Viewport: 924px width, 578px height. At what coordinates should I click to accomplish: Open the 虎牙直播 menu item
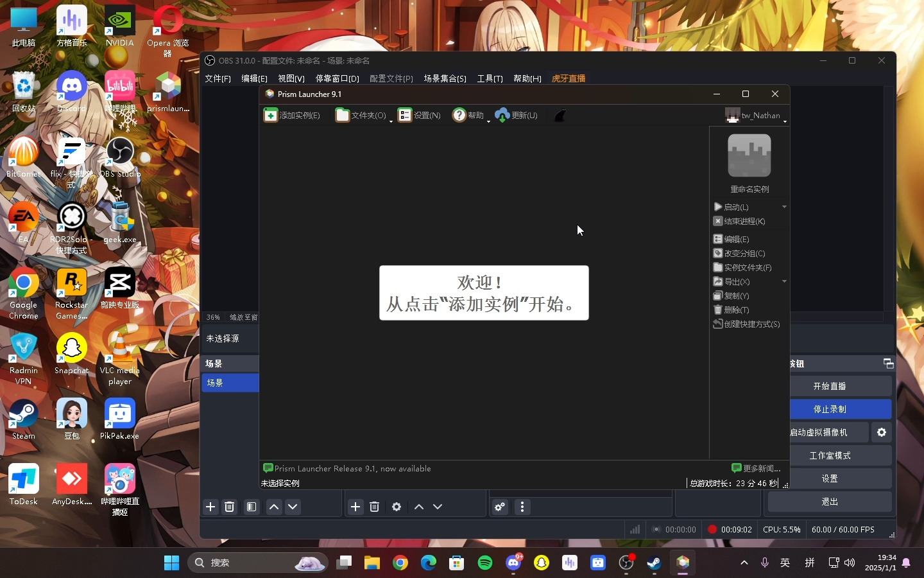(568, 78)
